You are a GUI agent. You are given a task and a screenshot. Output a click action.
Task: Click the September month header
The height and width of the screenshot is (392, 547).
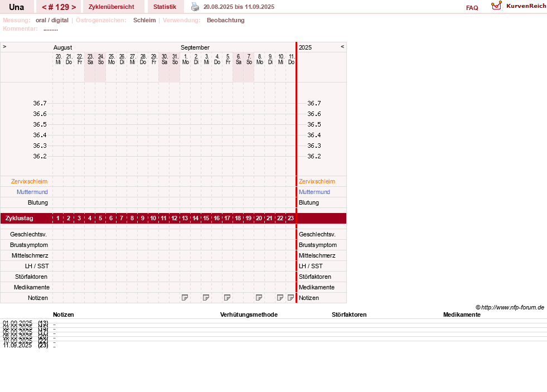click(195, 47)
